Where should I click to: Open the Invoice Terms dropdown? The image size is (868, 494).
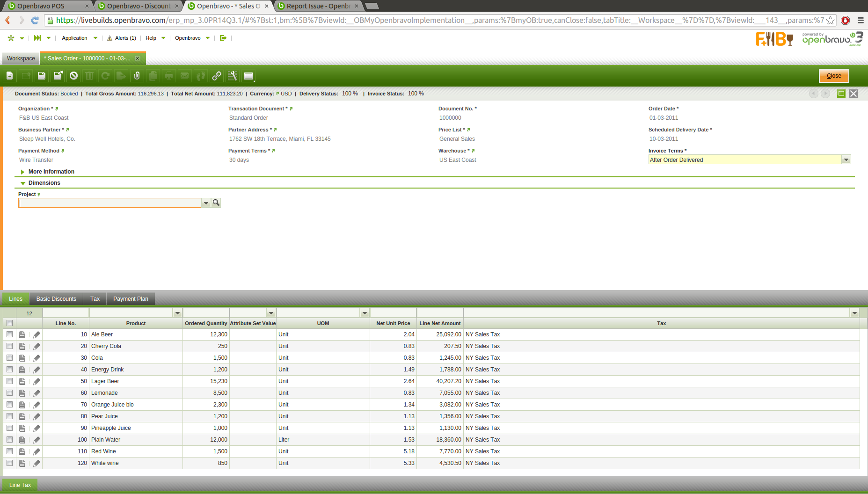point(846,160)
